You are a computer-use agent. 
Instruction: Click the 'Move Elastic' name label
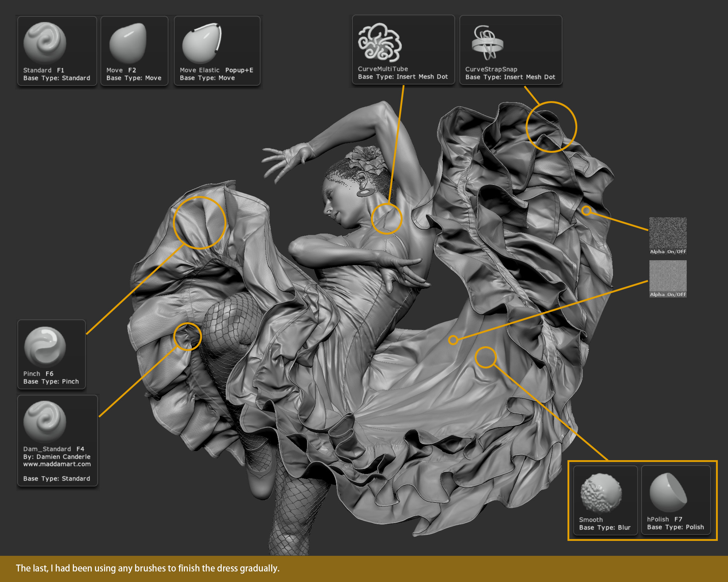pyautogui.click(x=200, y=70)
